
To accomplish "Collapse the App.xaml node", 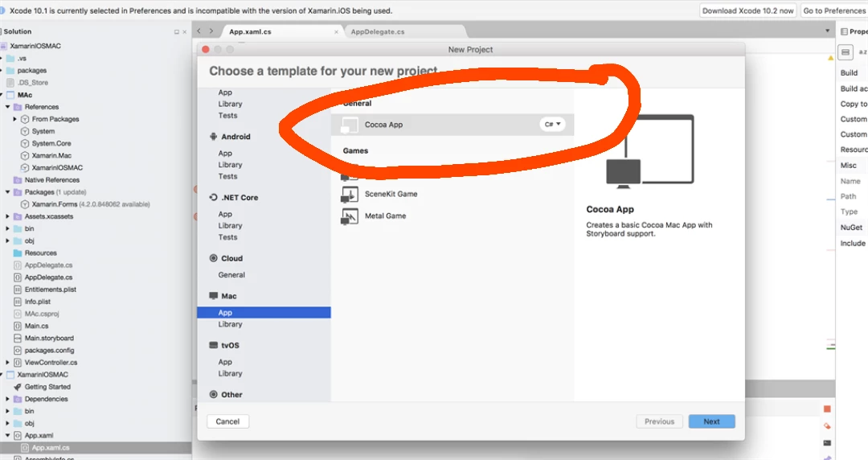I will 8,436.
